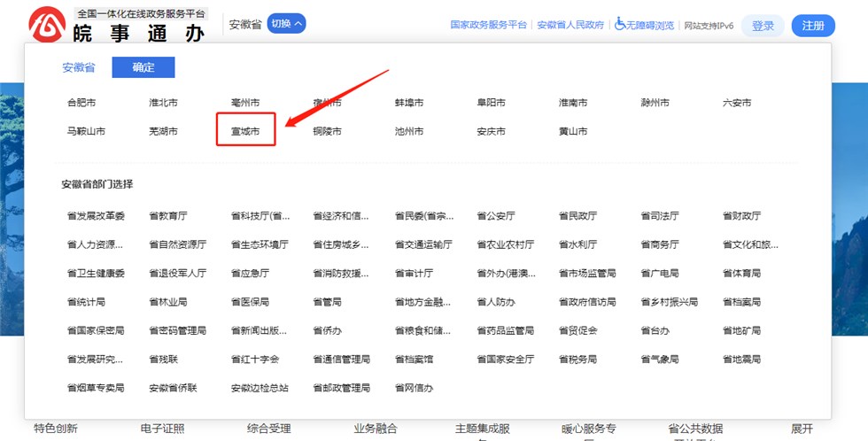868x441 pixels.
Task: Click the 确定 confirm button
Action: point(143,67)
